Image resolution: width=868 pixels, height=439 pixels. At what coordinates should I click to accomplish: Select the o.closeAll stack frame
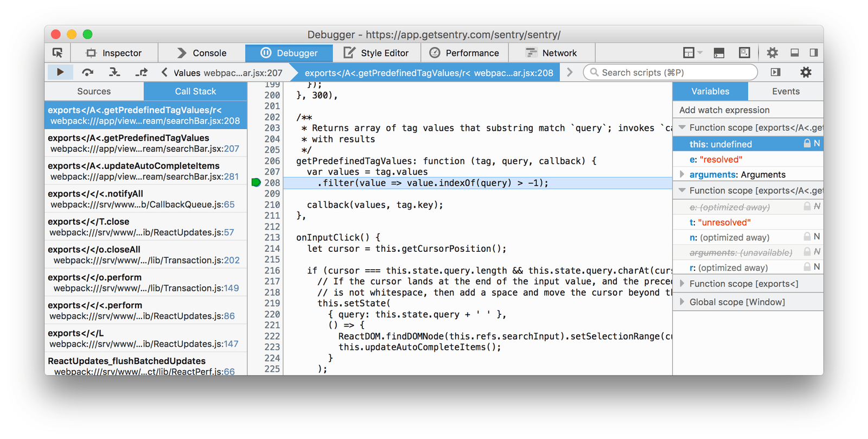click(x=146, y=255)
